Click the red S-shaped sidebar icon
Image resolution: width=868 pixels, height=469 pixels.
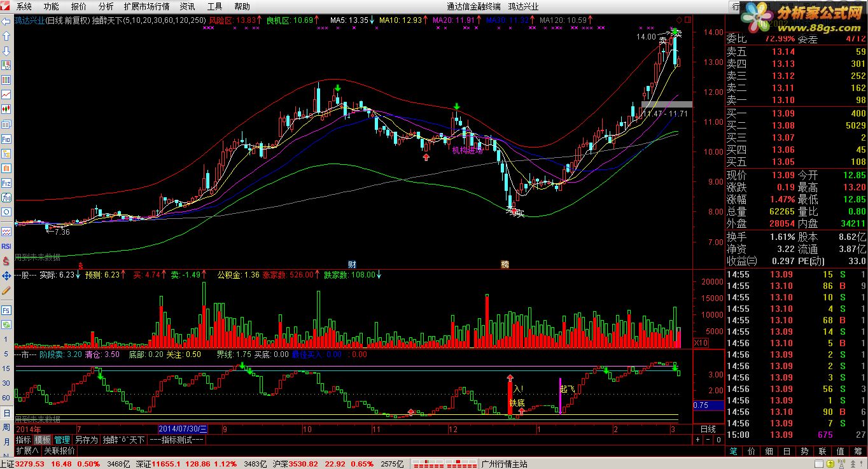[6, 260]
